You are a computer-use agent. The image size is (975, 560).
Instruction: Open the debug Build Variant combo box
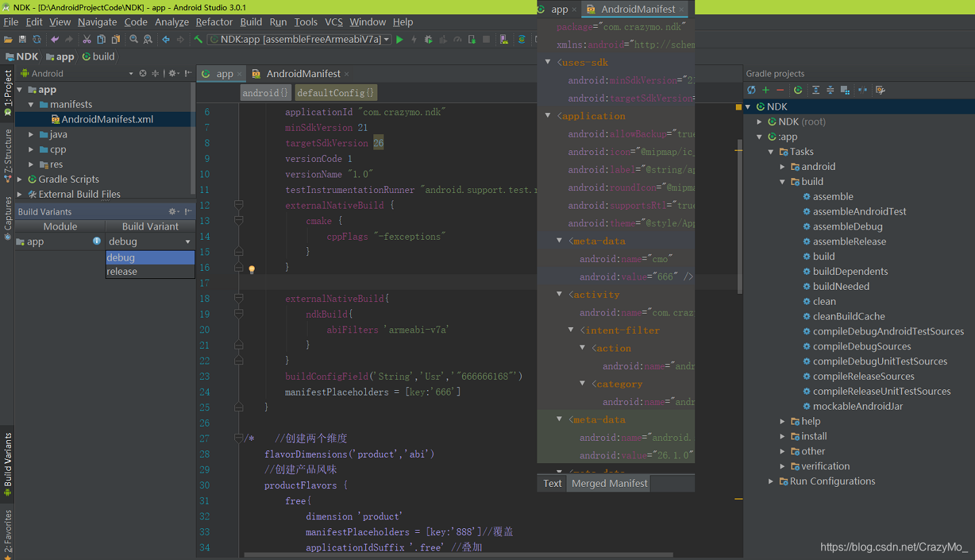150,242
